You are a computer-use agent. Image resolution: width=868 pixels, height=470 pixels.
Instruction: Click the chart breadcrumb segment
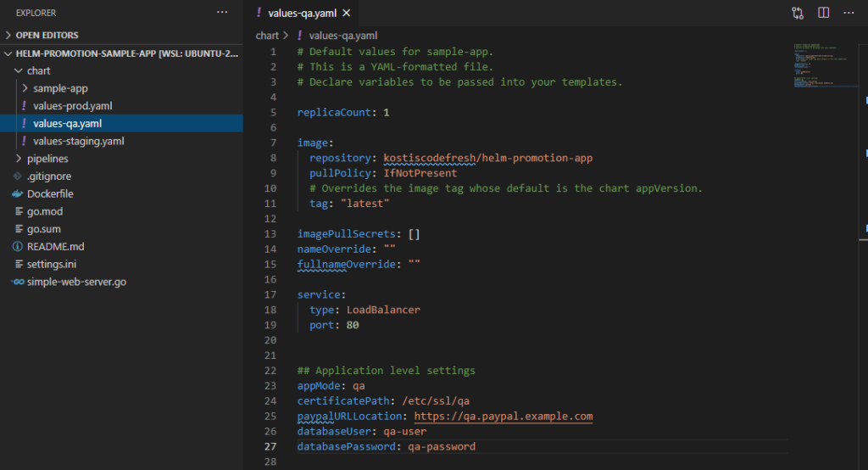tap(267, 36)
